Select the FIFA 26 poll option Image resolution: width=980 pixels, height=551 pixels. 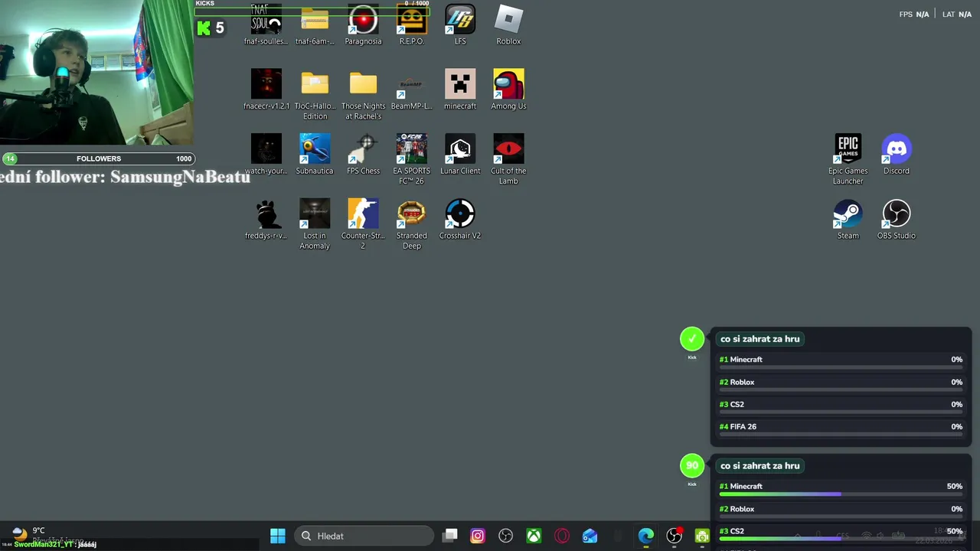(841, 429)
